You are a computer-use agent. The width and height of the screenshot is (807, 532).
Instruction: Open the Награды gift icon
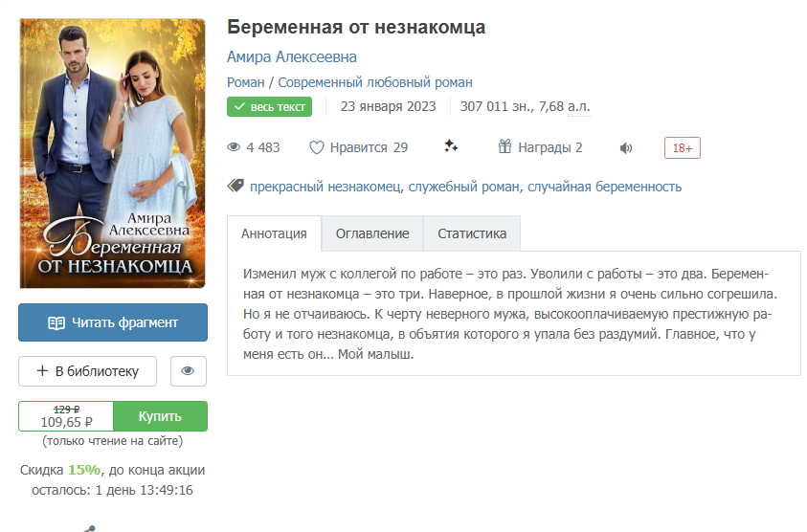[504, 146]
